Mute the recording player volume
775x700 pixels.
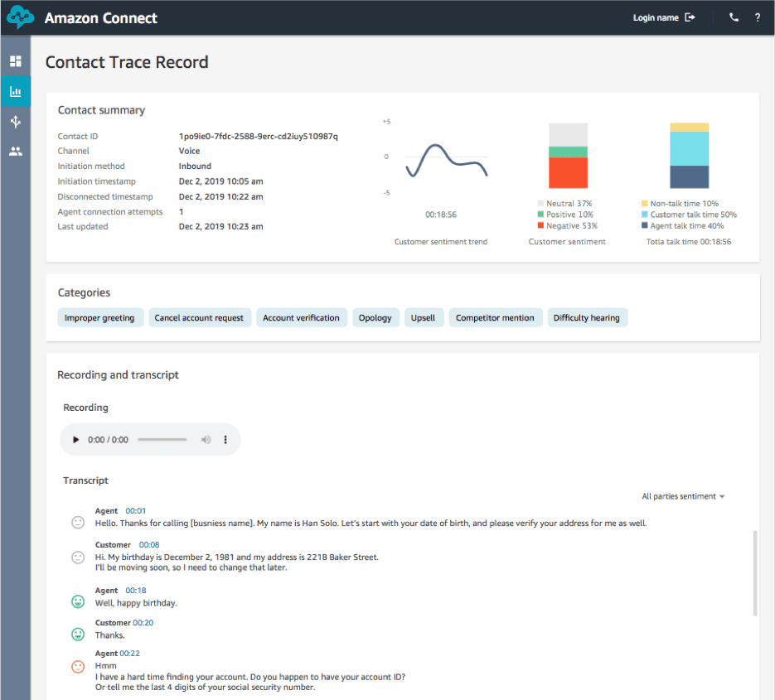(206, 440)
